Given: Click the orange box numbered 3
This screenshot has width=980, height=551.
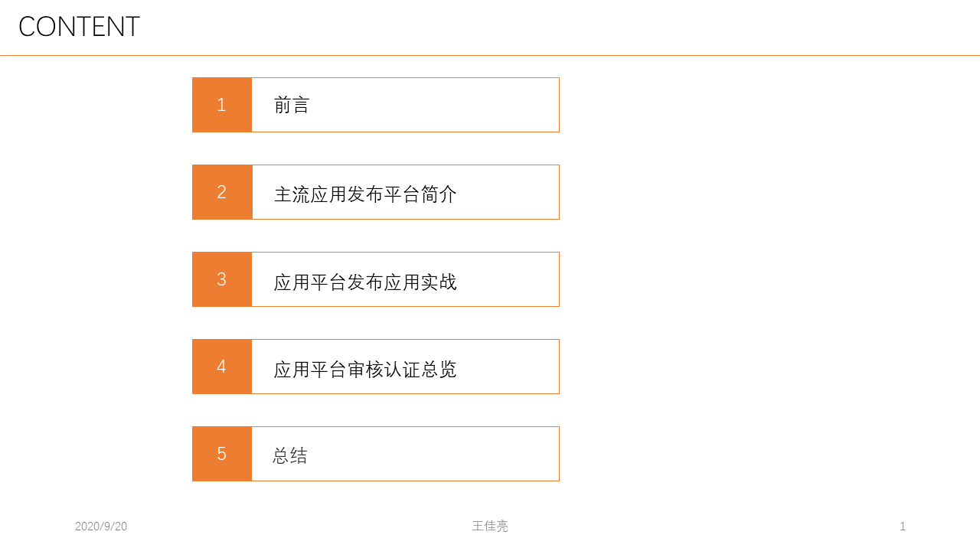Looking at the screenshot, I should click(x=222, y=279).
